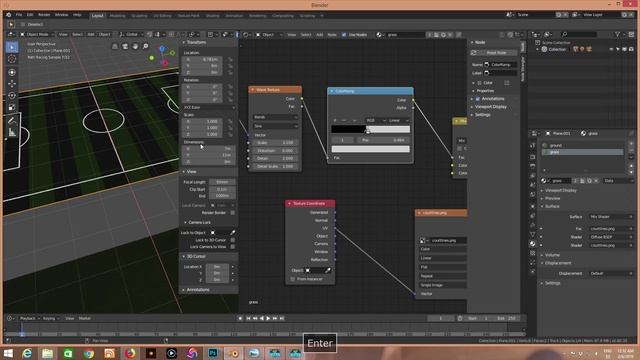Open the Sine profile dropdown in Wave Texture

pyautogui.click(x=275, y=126)
